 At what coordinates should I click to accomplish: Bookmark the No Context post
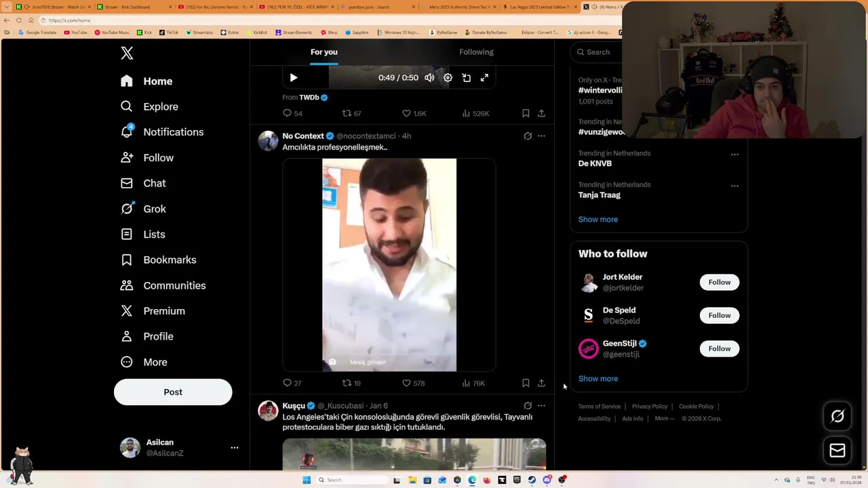point(526,383)
